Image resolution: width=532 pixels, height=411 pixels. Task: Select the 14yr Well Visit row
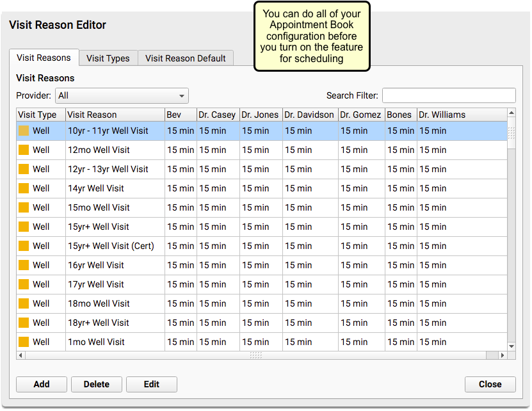262,188
